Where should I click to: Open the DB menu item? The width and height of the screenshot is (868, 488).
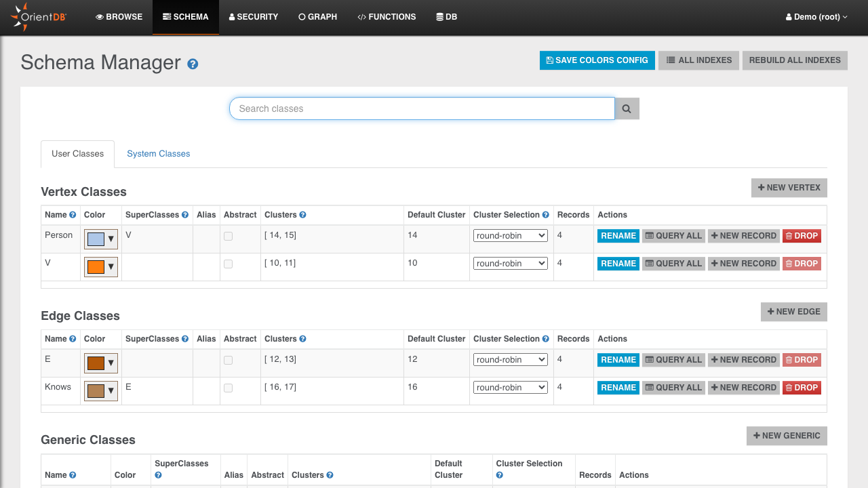446,17
